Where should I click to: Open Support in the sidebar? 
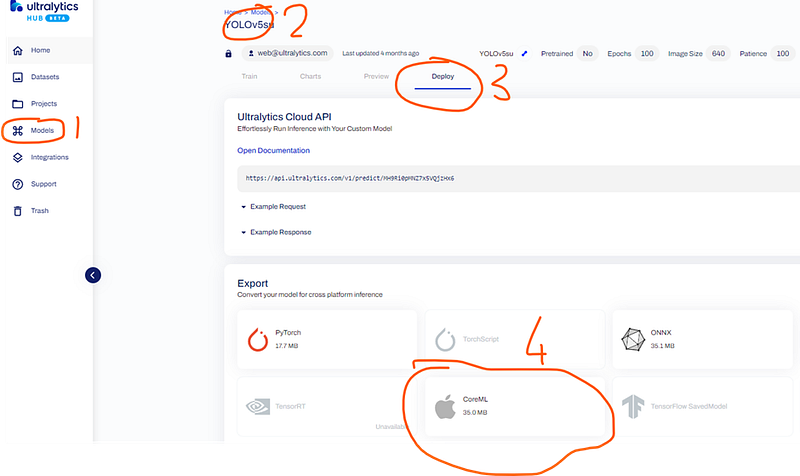coord(49,184)
